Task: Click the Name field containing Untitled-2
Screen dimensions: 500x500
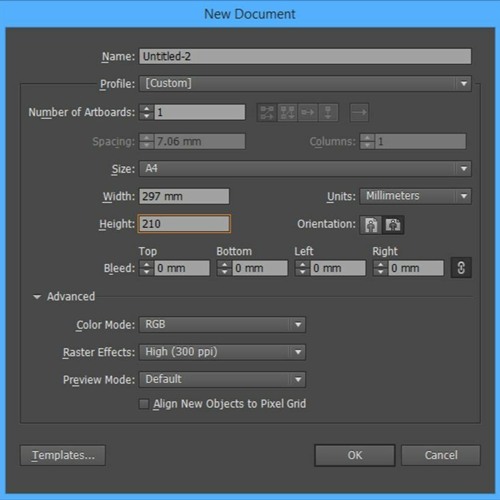Action: [305, 56]
